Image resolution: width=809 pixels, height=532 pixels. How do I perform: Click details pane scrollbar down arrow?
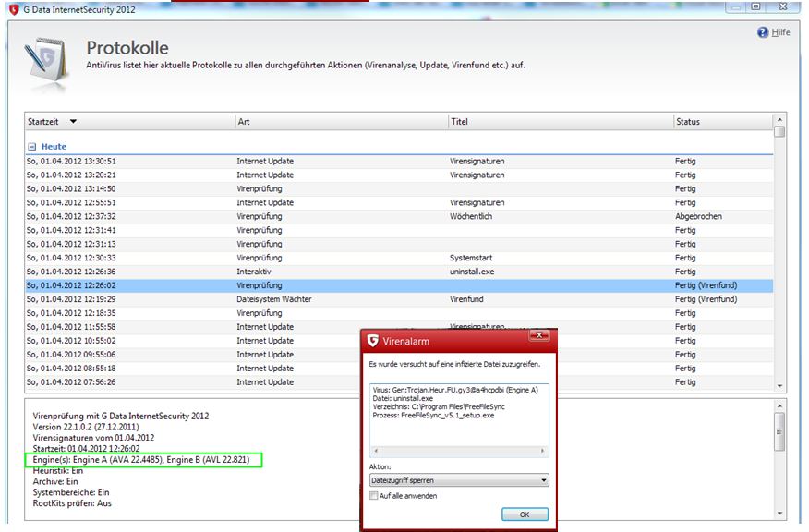pyautogui.click(x=779, y=514)
